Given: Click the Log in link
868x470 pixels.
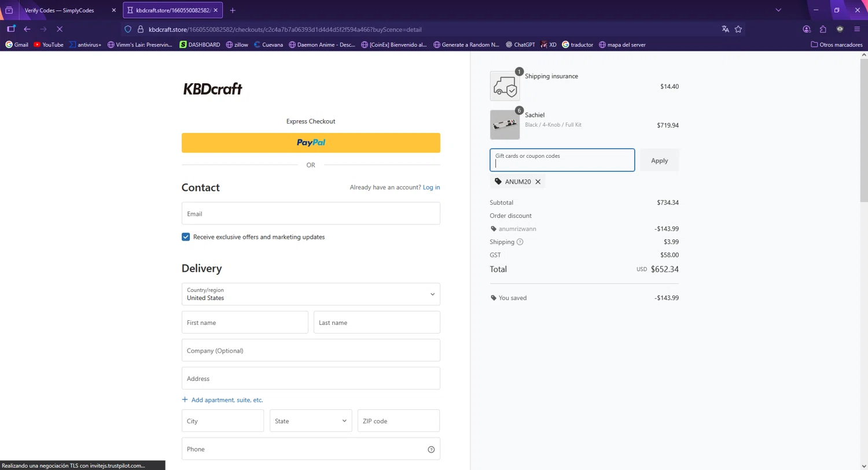Looking at the screenshot, I should click(431, 187).
